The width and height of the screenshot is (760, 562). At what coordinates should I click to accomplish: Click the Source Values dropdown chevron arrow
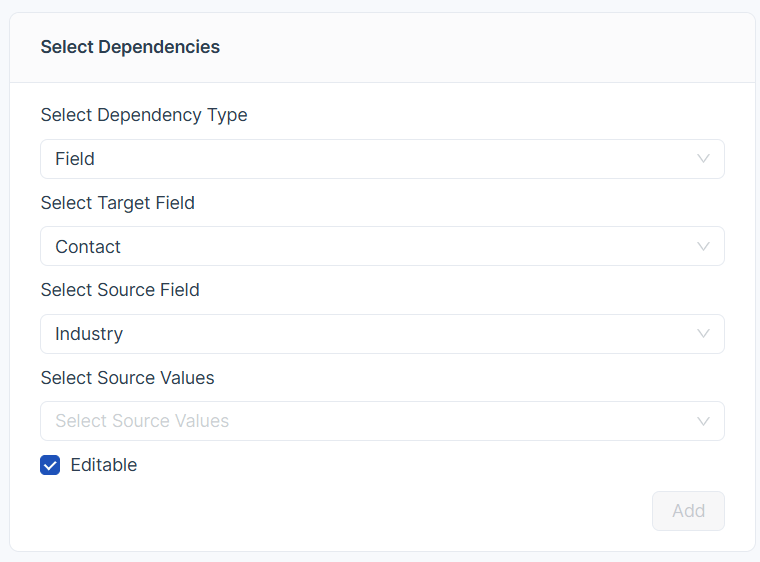(703, 421)
